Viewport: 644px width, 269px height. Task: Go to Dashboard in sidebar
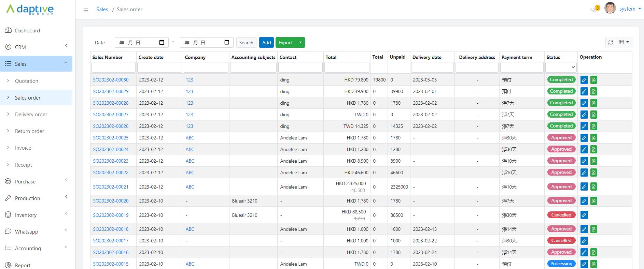click(27, 31)
